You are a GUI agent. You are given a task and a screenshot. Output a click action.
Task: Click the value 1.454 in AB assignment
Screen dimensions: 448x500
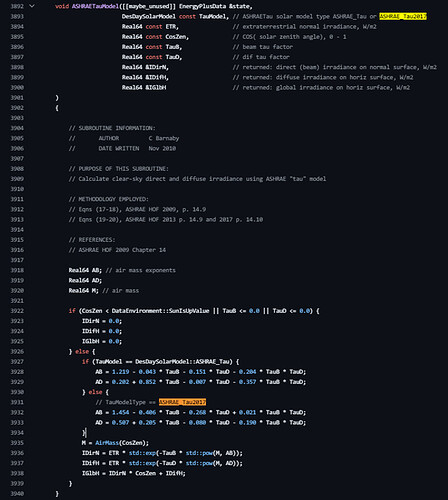coord(120,412)
